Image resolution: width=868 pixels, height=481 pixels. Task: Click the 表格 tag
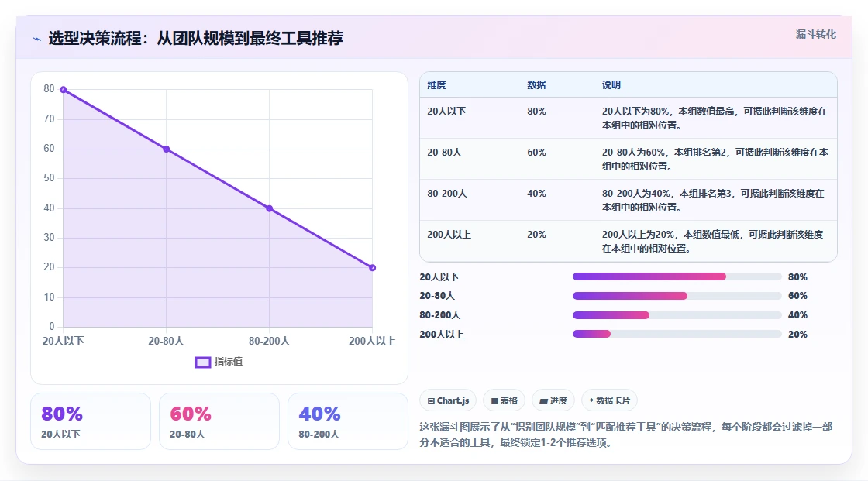tap(505, 400)
